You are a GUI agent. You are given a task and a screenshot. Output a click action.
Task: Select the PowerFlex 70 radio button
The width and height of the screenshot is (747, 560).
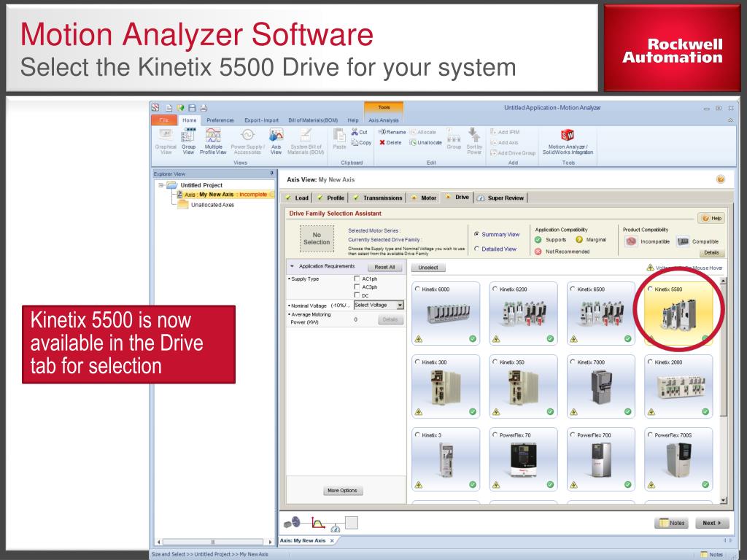pyautogui.click(x=495, y=435)
